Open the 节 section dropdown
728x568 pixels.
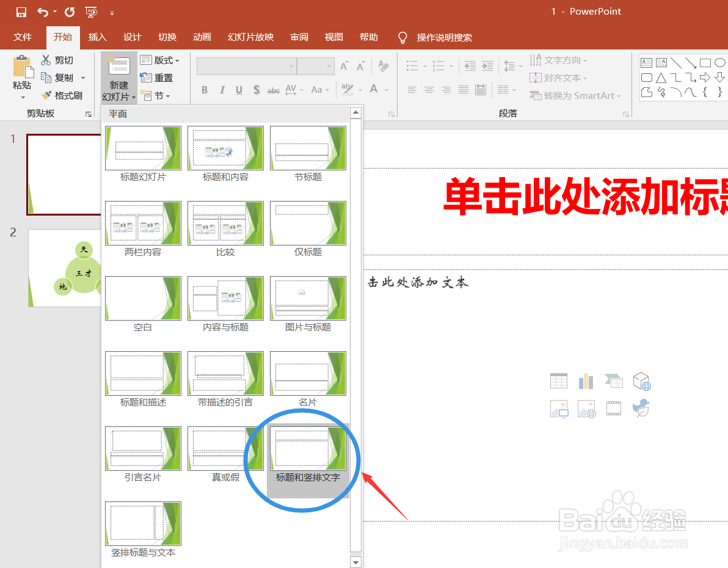[x=156, y=95]
